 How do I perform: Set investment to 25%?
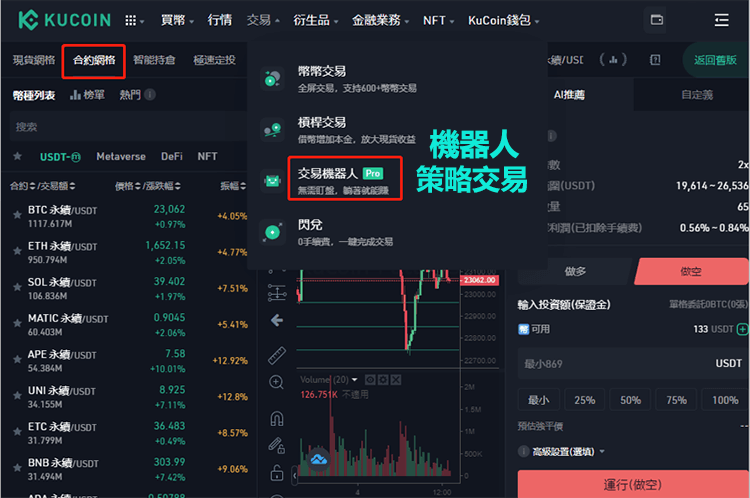[585, 400]
